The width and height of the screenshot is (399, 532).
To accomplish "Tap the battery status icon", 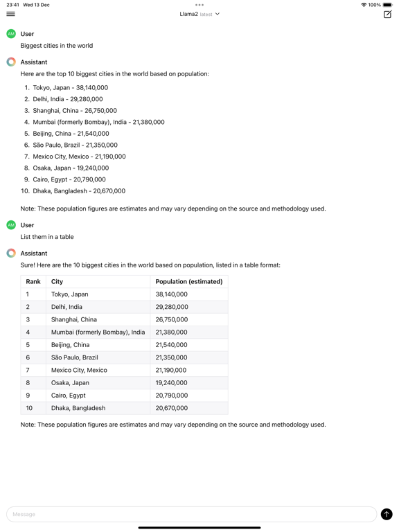I will 387,5.
